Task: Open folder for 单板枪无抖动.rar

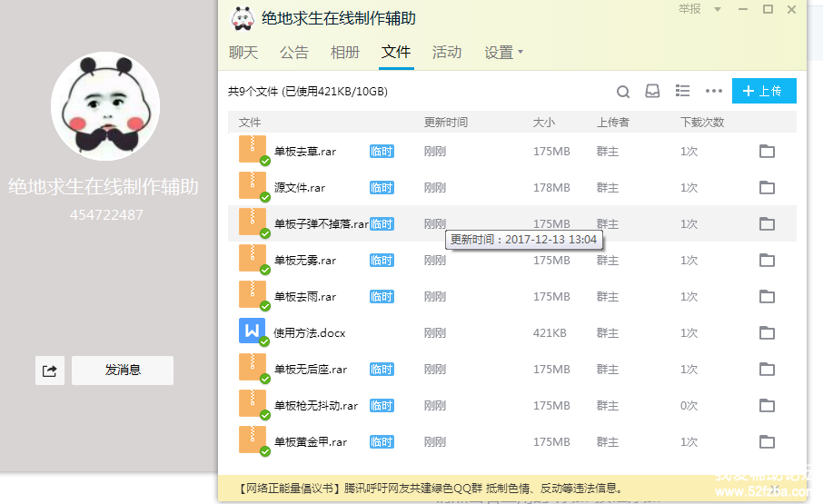Action: click(767, 405)
